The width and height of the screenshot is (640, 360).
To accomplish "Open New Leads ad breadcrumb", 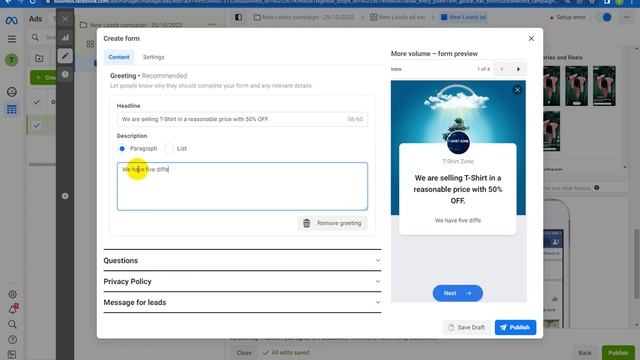I will point(463,18).
